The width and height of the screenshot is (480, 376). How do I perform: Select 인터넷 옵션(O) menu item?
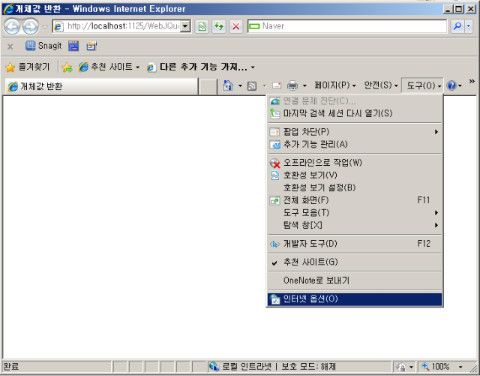pos(355,299)
